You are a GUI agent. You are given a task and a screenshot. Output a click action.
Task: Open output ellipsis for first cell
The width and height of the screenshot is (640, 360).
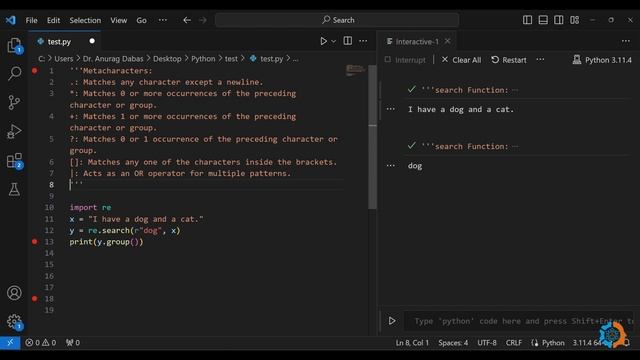click(391, 109)
